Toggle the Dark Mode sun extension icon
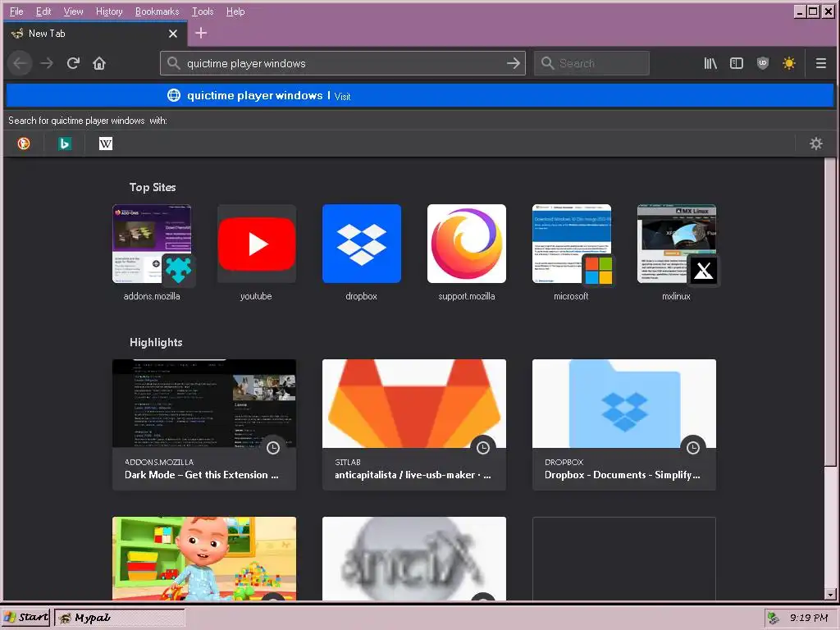 [789, 63]
